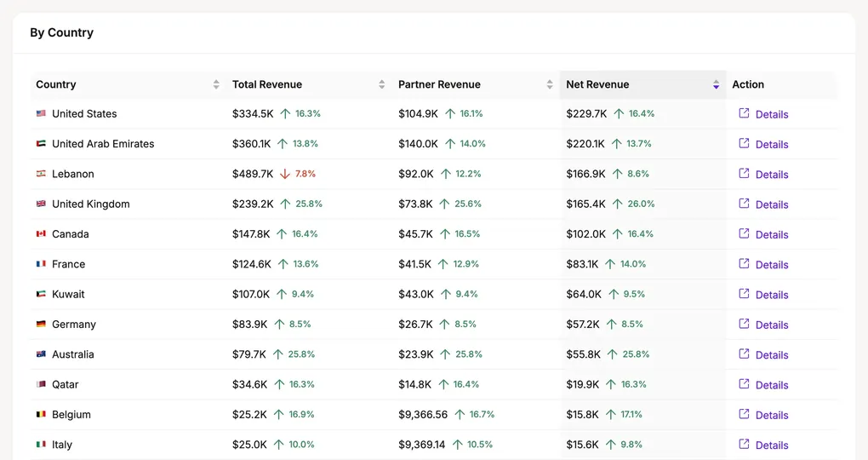Screen dimensions: 868x460
Task: Click the United States flag icon
Action: pos(41,113)
